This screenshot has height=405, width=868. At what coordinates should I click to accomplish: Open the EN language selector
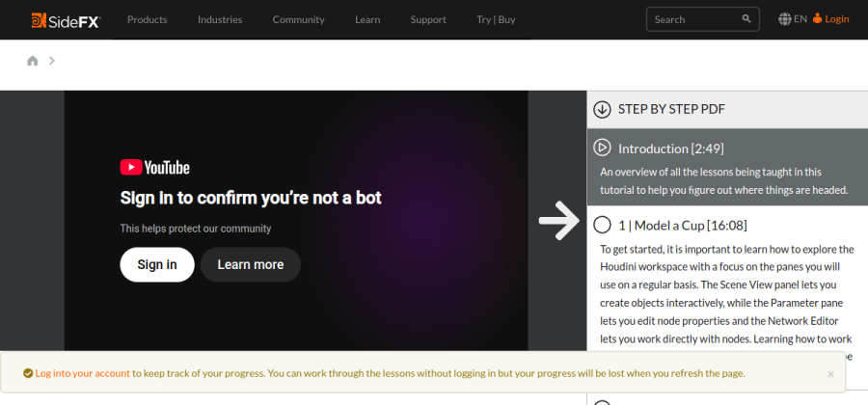[x=800, y=19]
